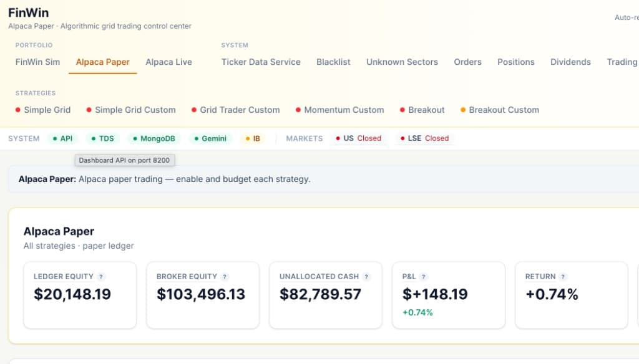This screenshot has height=364, width=639.
Task: Open the Unknown Sectors tab
Action: [402, 62]
